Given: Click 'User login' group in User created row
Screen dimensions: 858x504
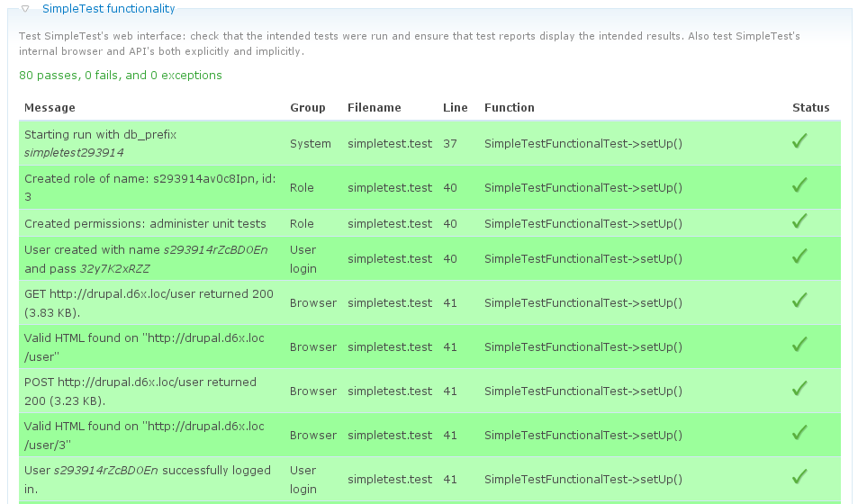Looking at the screenshot, I should click(303, 259).
